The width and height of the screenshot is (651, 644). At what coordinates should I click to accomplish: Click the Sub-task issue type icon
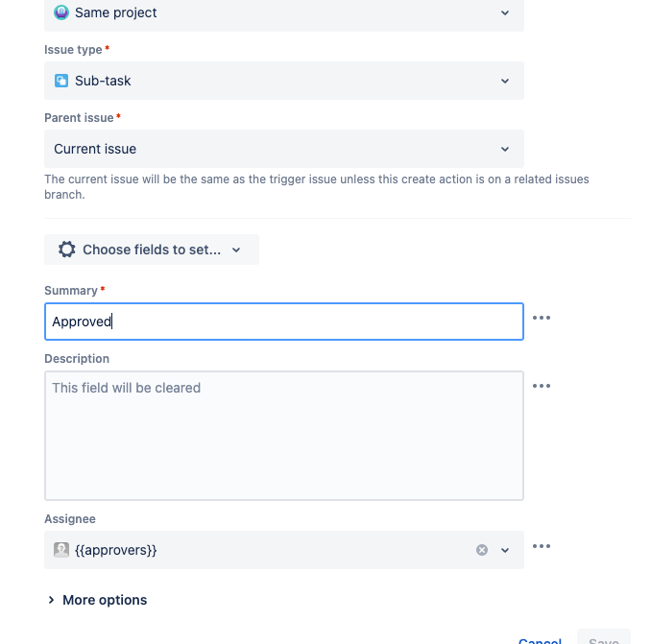coord(61,81)
